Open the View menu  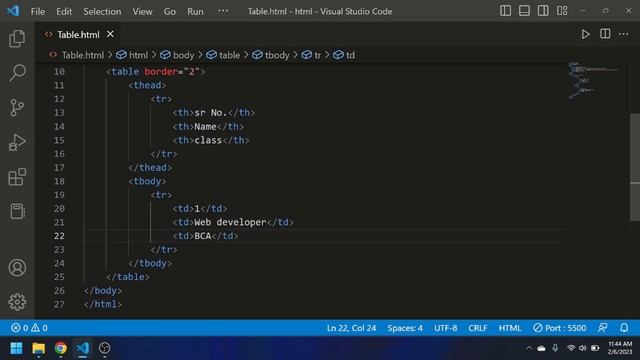142,11
